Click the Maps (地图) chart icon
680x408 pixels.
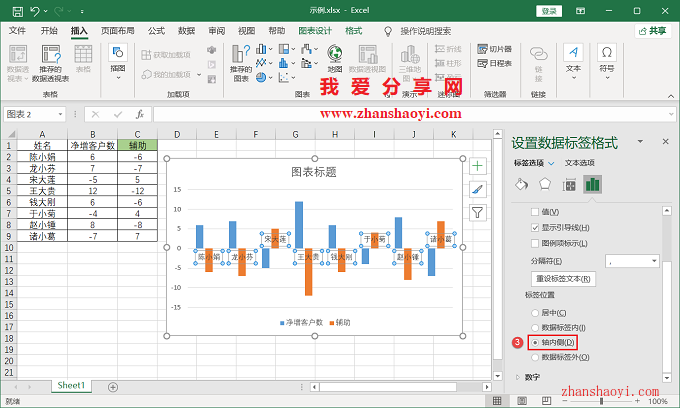(x=335, y=59)
